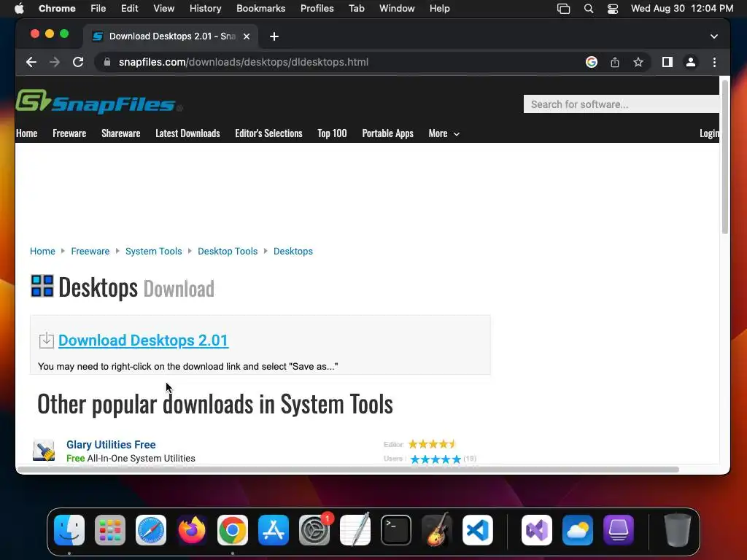Reload the page with the refresh icon

click(78, 62)
